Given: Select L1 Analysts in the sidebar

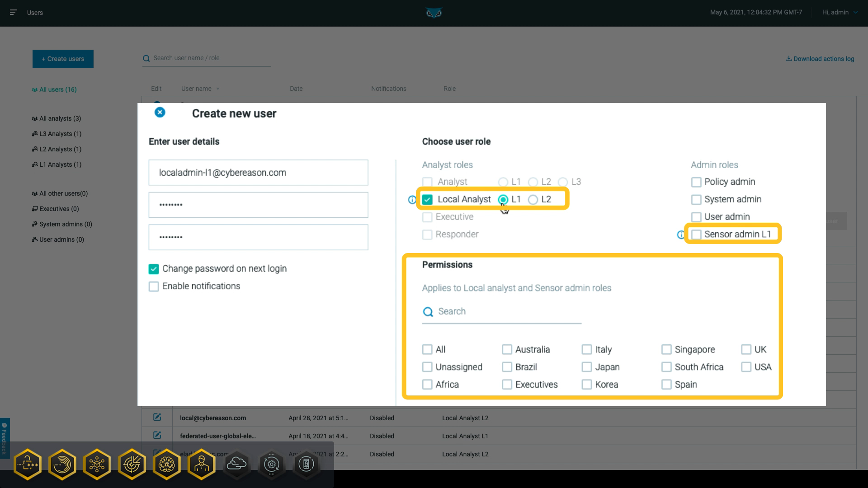Looking at the screenshot, I should (60, 164).
